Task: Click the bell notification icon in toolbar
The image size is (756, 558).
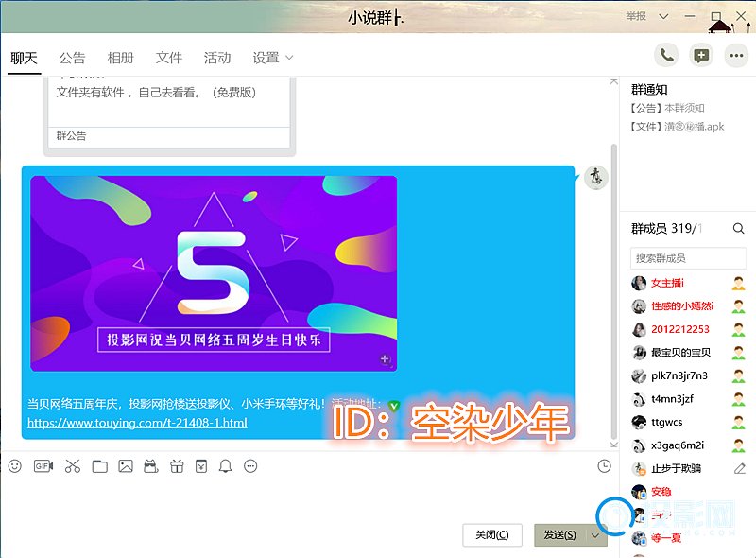Action: click(x=225, y=466)
